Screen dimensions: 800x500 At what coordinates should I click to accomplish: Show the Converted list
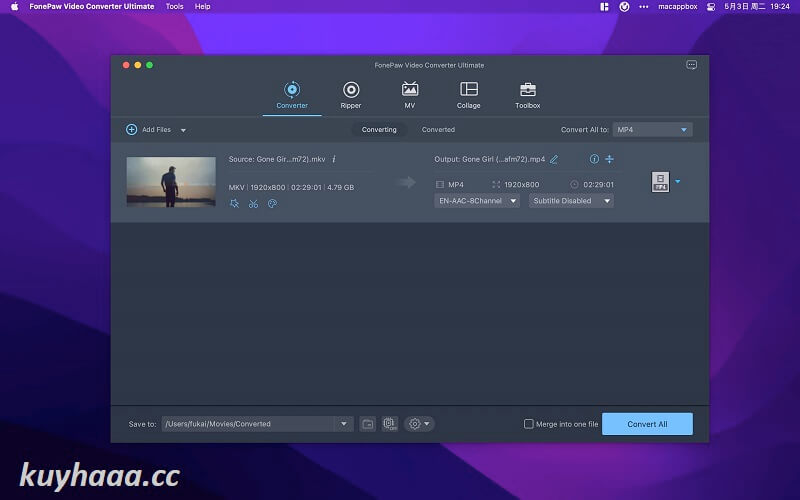(x=438, y=130)
